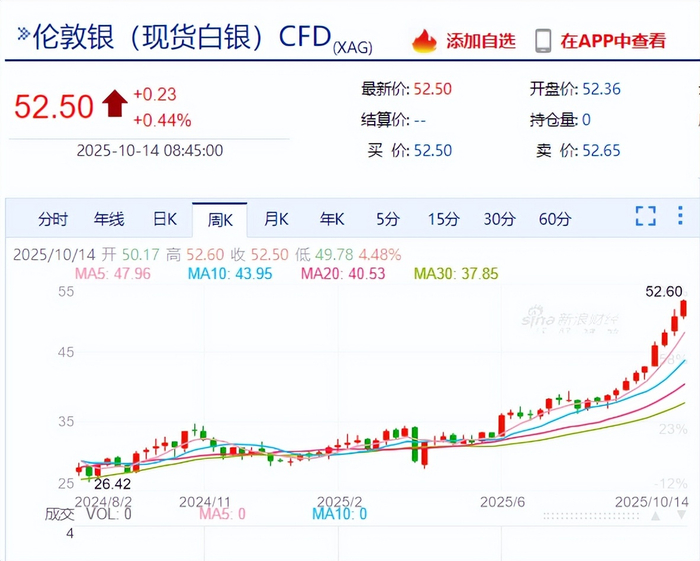Click the flame icon beside 添加自选

click(x=424, y=41)
